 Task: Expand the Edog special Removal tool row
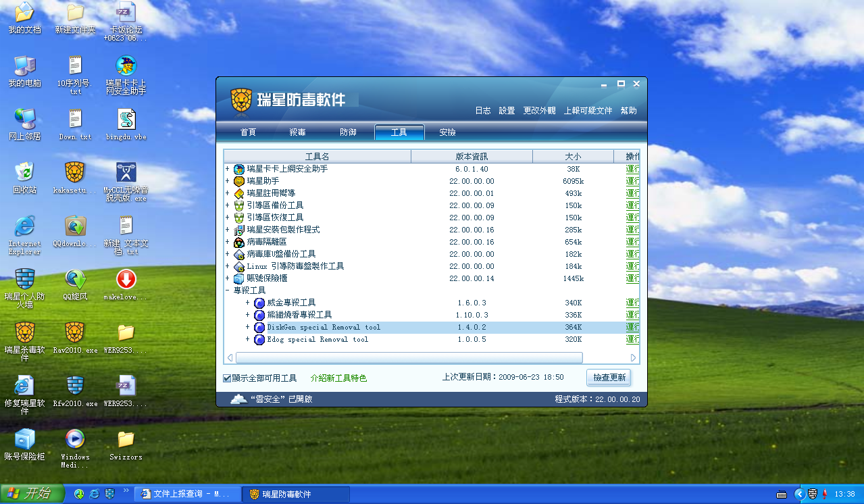pos(248,339)
